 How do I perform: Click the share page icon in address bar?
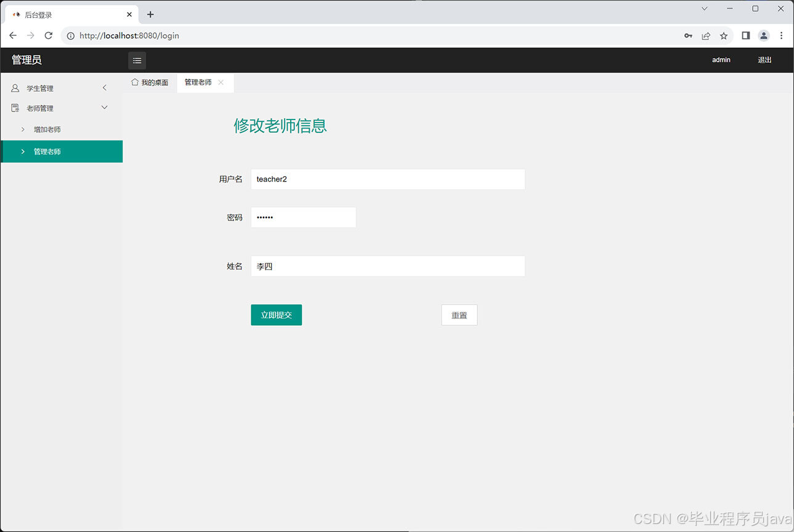coord(706,36)
